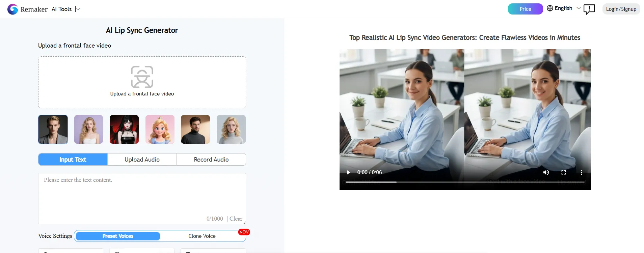Select the Input Text option
The height and width of the screenshot is (253, 644).
coord(73,160)
